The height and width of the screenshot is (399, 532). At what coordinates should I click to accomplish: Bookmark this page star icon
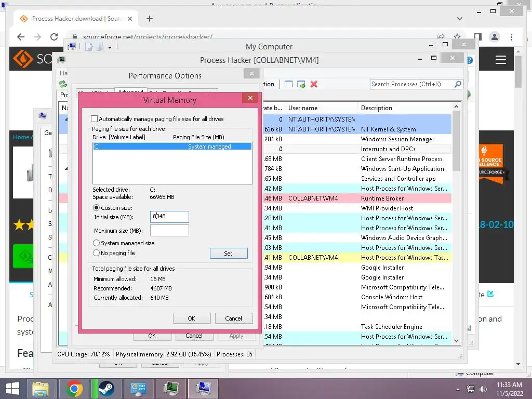pos(457,37)
